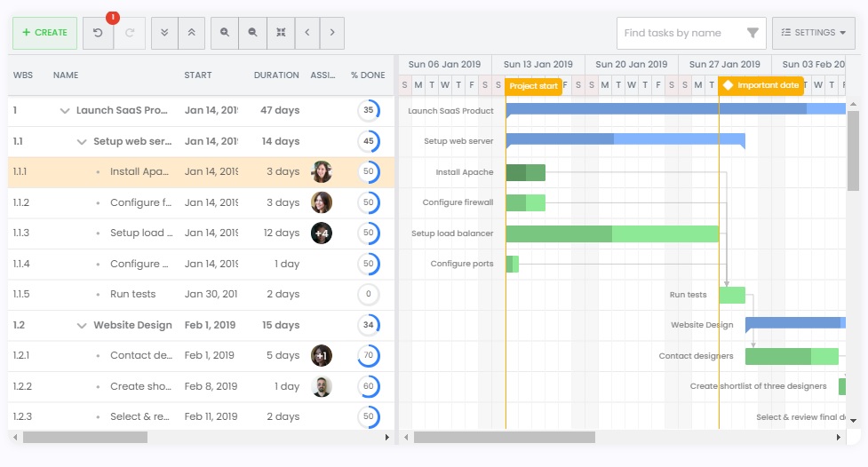Collapse all tasks with double-up chevrons
868x467 pixels.
click(192, 33)
